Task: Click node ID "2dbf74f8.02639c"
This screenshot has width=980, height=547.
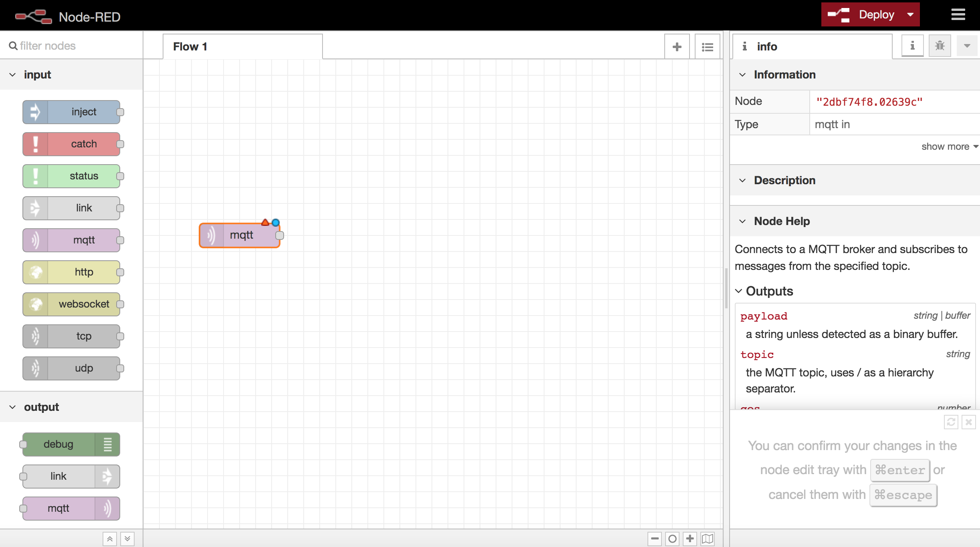Action: [869, 102]
